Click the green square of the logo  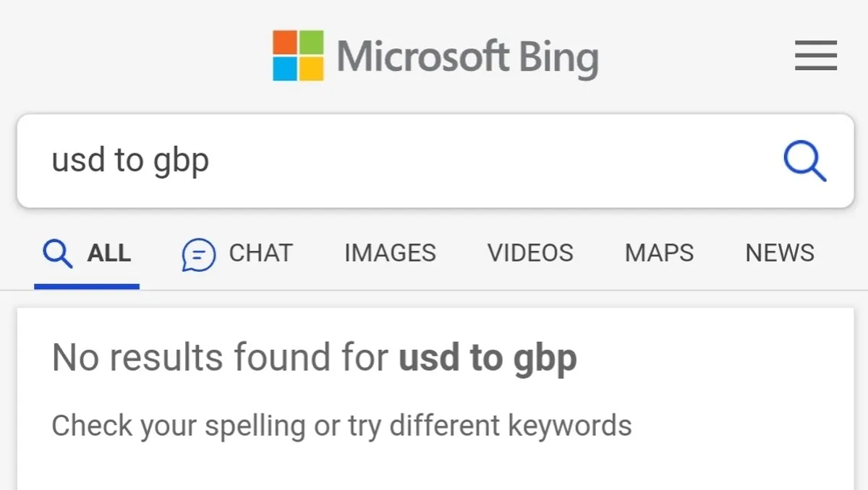tap(311, 43)
